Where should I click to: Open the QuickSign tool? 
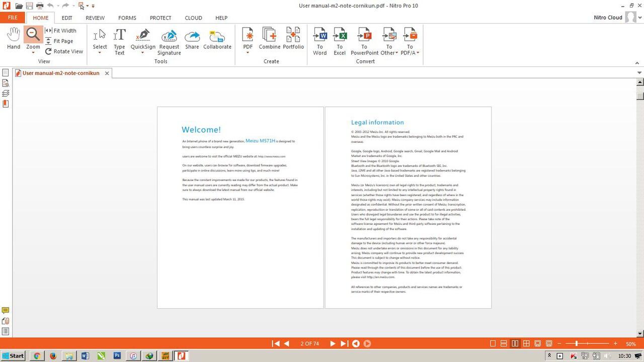point(143,38)
